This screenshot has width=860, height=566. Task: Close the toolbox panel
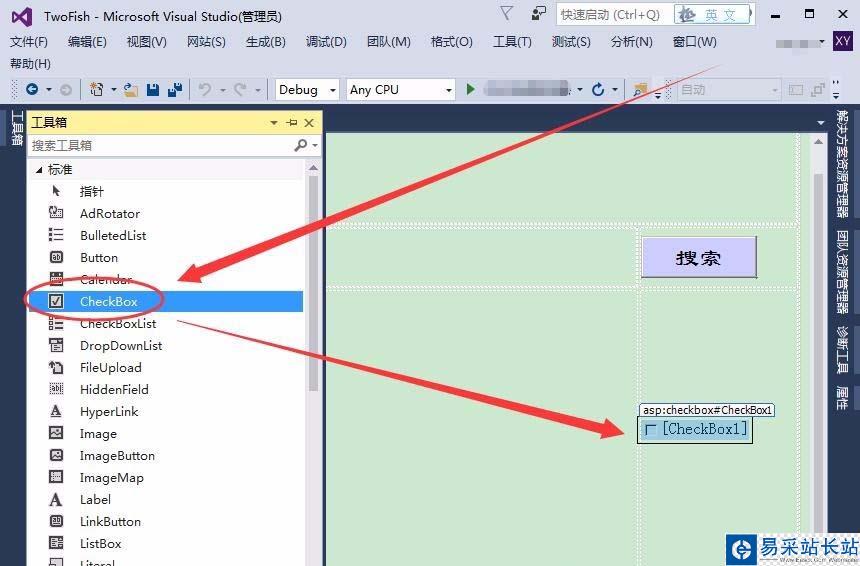(309, 122)
